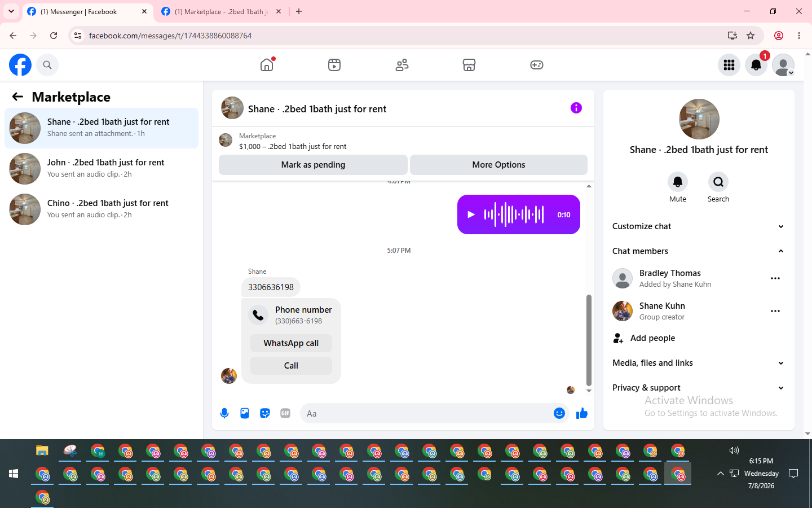Expand the Customize chat section
This screenshot has height=508, width=812.
click(x=699, y=226)
